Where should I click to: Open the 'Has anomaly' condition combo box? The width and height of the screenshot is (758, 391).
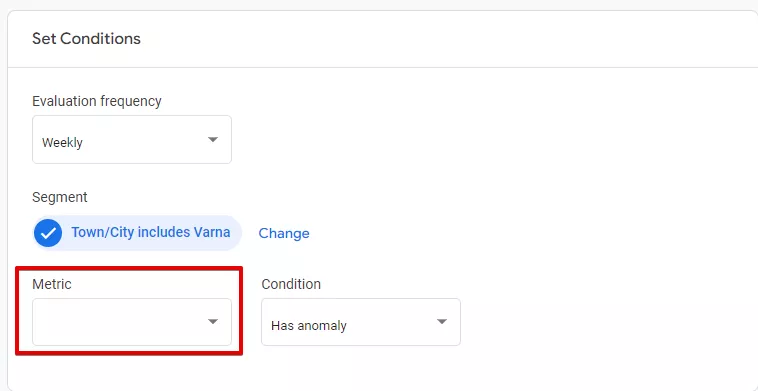pyautogui.click(x=361, y=322)
